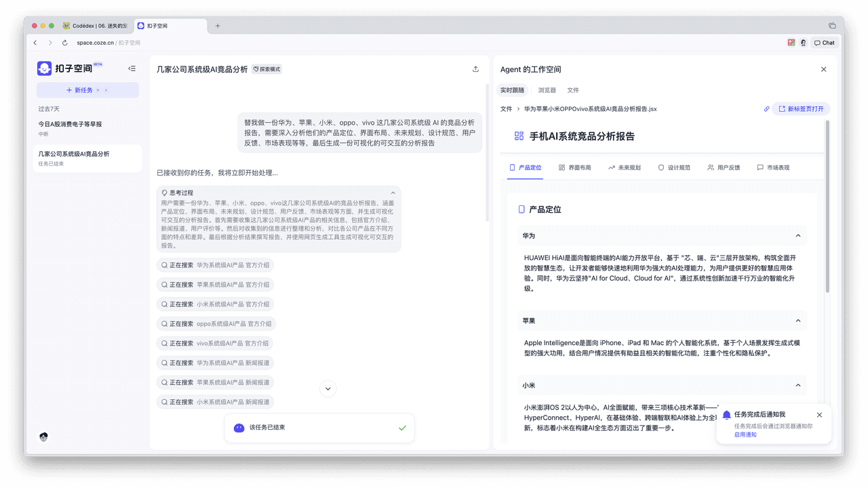Switch to the 界面布局 tab

coord(574,167)
